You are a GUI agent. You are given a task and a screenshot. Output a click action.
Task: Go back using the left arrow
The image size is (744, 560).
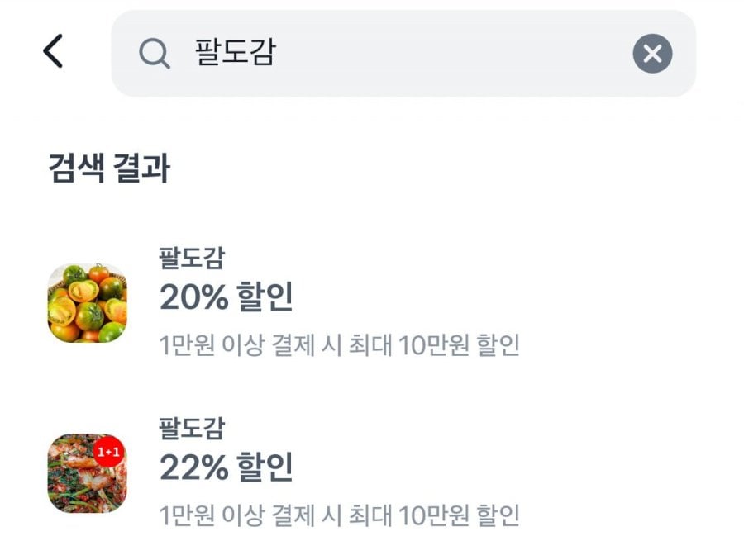click(x=53, y=52)
